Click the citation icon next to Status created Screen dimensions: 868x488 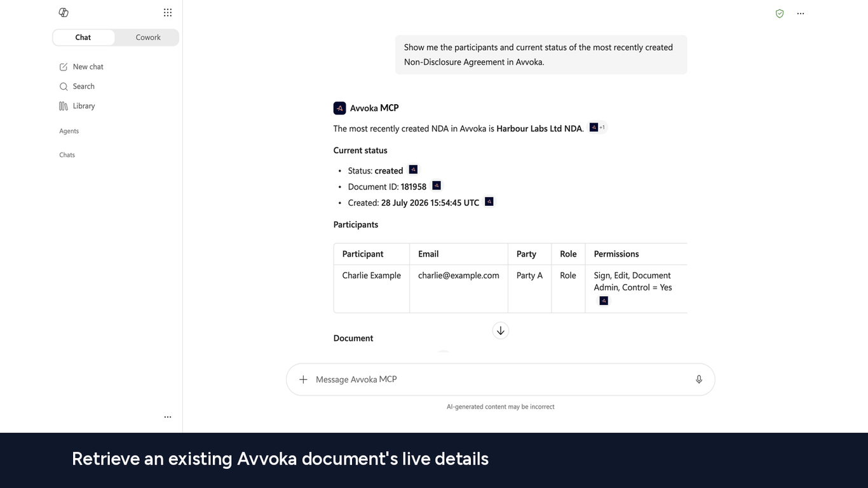pyautogui.click(x=413, y=170)
